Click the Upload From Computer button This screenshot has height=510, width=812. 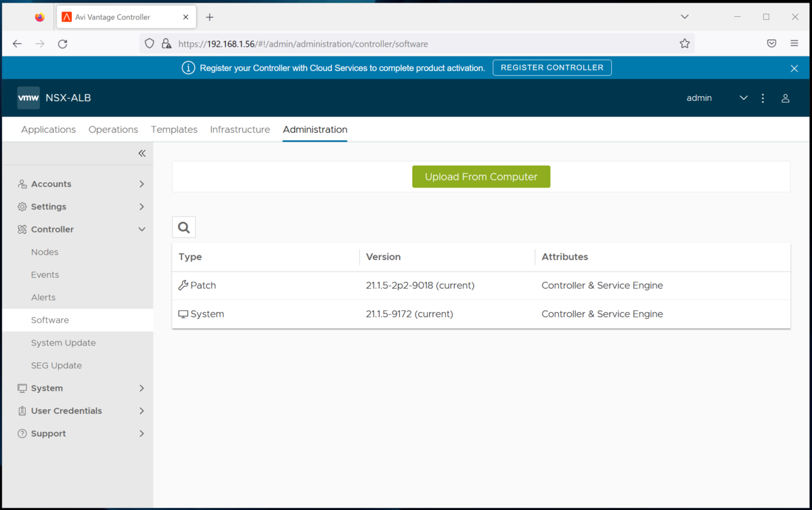481,177
